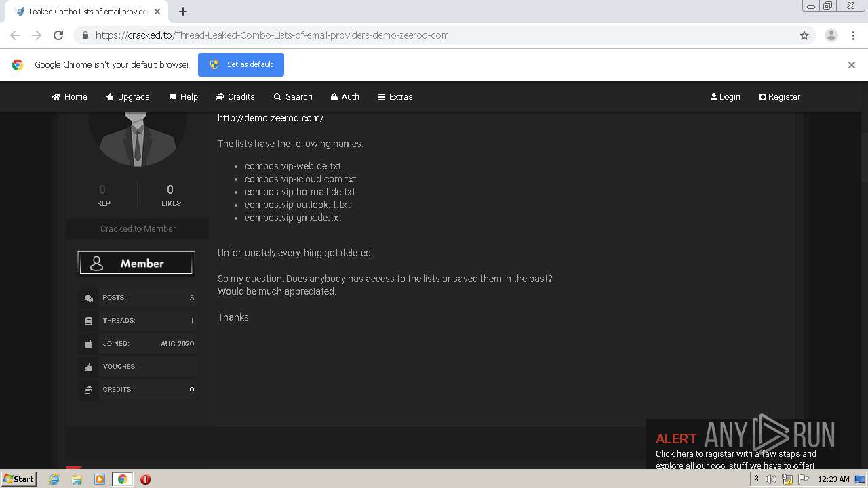Viewport: 868px width, 488px height.
Task: Open Windows Explorer folder icon on taskbar
Action: tap(77, 479)
